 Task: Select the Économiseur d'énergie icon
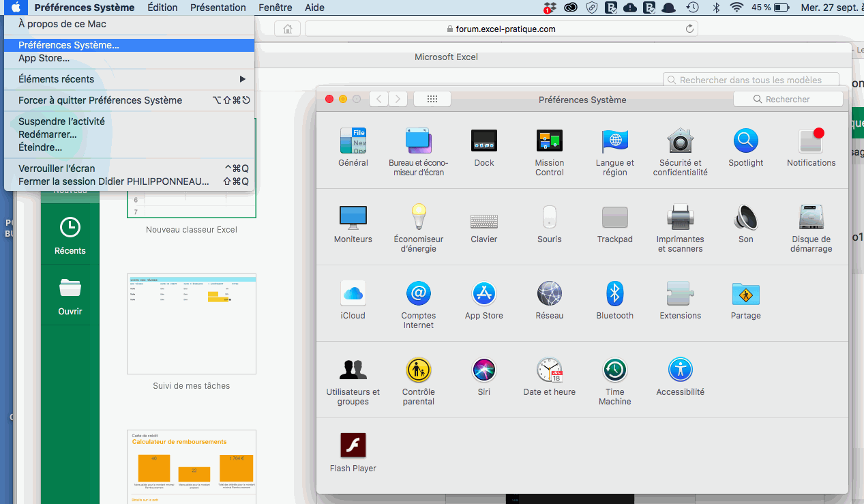coord(418,218)
